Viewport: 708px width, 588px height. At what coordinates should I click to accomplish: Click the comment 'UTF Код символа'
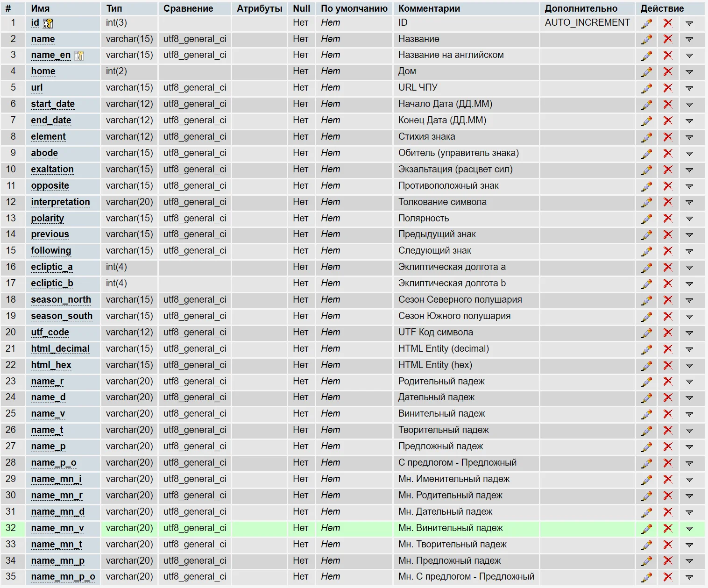click(435, 332)
